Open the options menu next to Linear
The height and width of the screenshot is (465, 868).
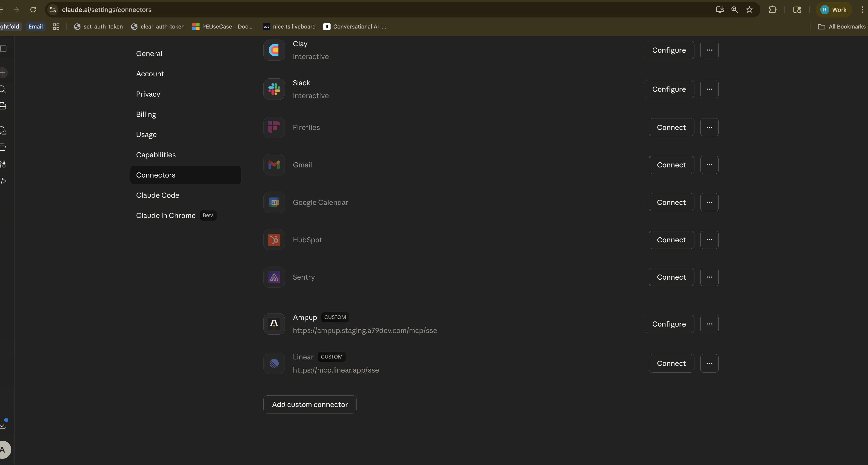709,363
